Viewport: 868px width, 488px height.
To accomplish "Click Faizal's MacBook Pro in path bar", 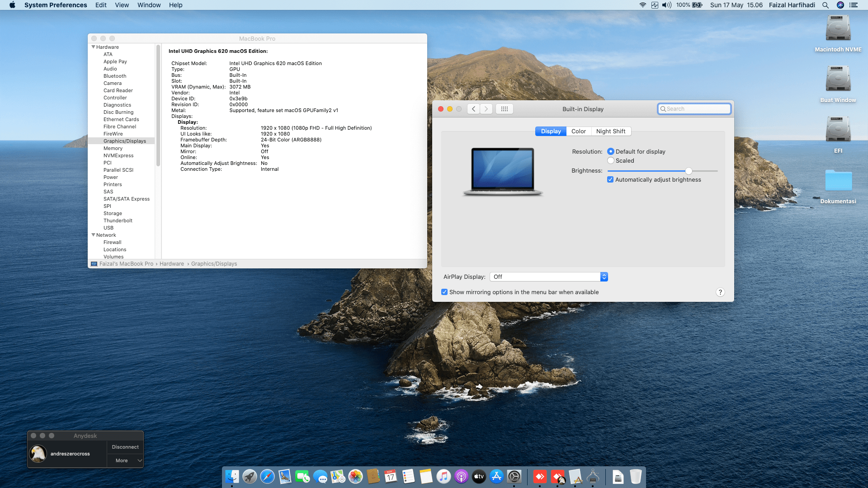I will pos(126,264).
